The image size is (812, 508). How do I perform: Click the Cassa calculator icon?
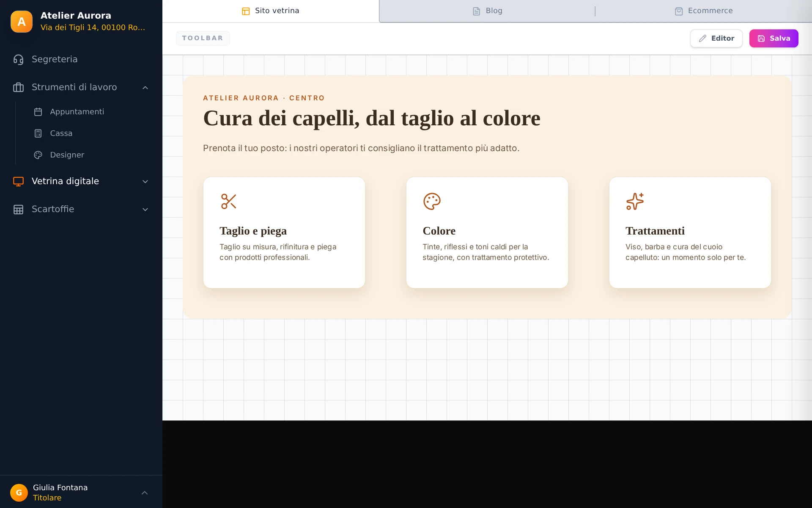pos(38,133)
